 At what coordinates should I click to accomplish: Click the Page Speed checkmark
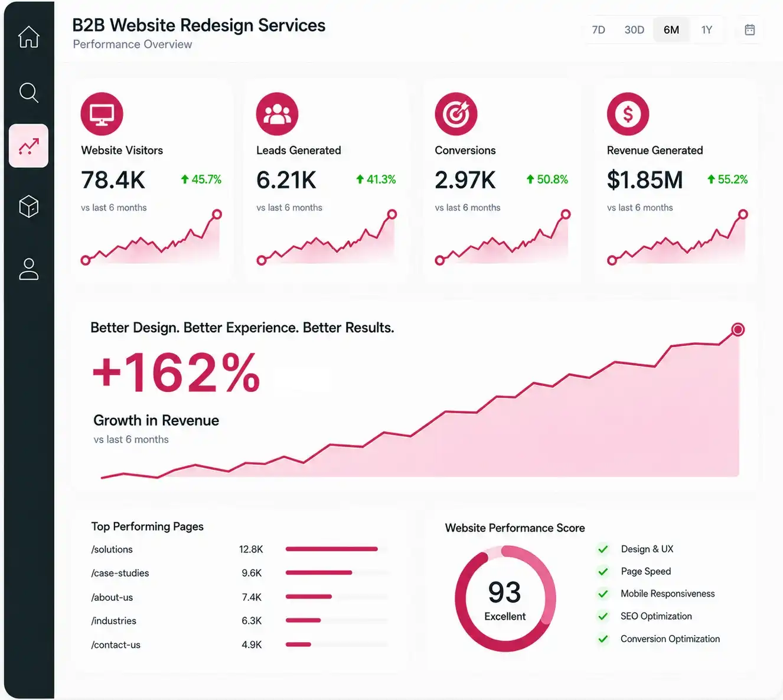(603, 571)
